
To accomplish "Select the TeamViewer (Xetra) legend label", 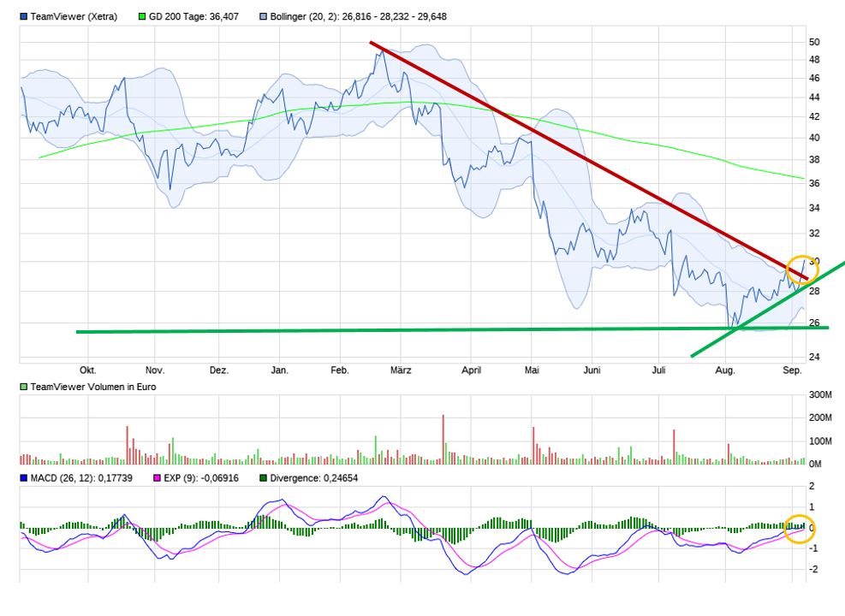I will coord(74,17).
